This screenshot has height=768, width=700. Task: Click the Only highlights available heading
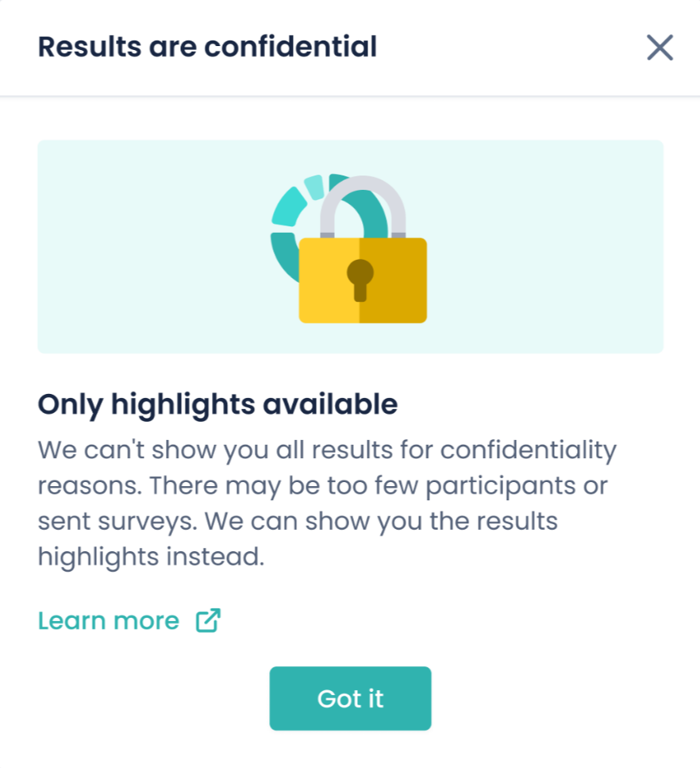coord(217,404)
